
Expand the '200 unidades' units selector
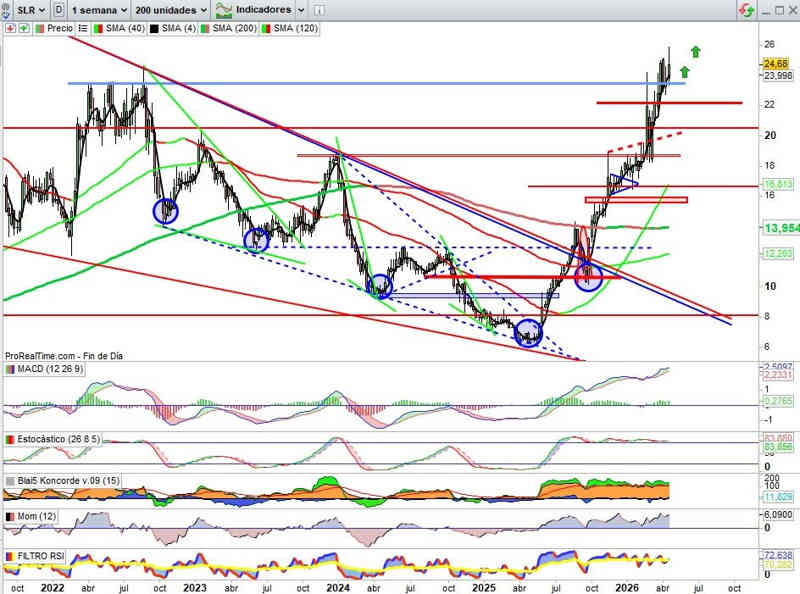[170, 9]
